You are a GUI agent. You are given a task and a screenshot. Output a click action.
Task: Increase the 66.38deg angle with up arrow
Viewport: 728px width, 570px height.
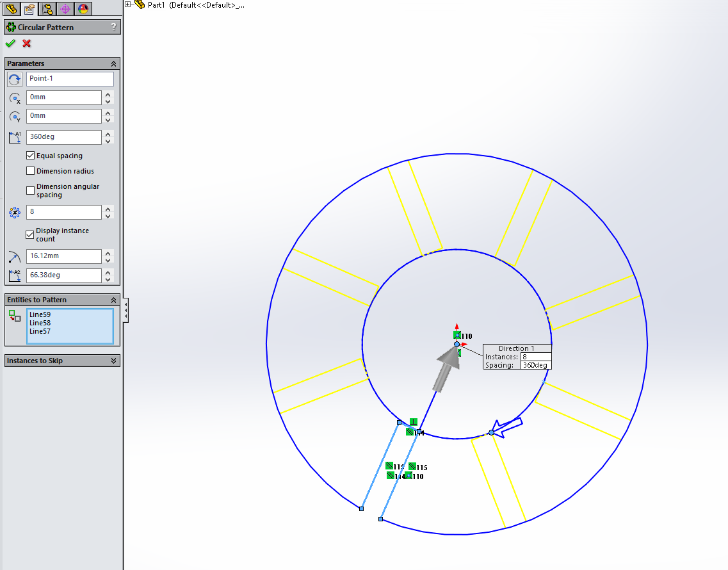pyautogui.click(x=108, y=272)
